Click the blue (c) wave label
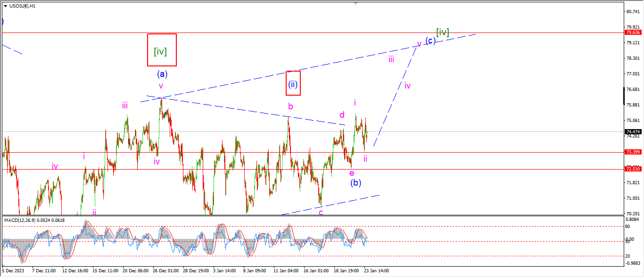644x277 pixels. [430, 41]
